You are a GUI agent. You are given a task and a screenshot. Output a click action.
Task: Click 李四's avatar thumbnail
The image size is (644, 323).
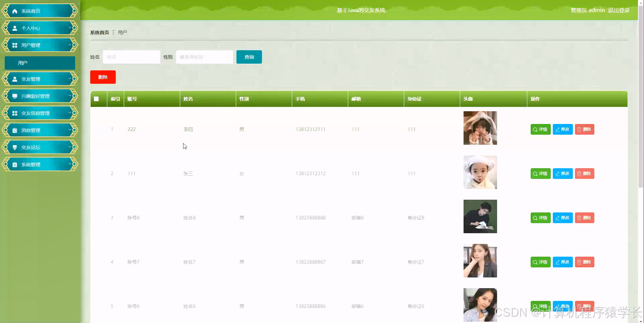480,128
